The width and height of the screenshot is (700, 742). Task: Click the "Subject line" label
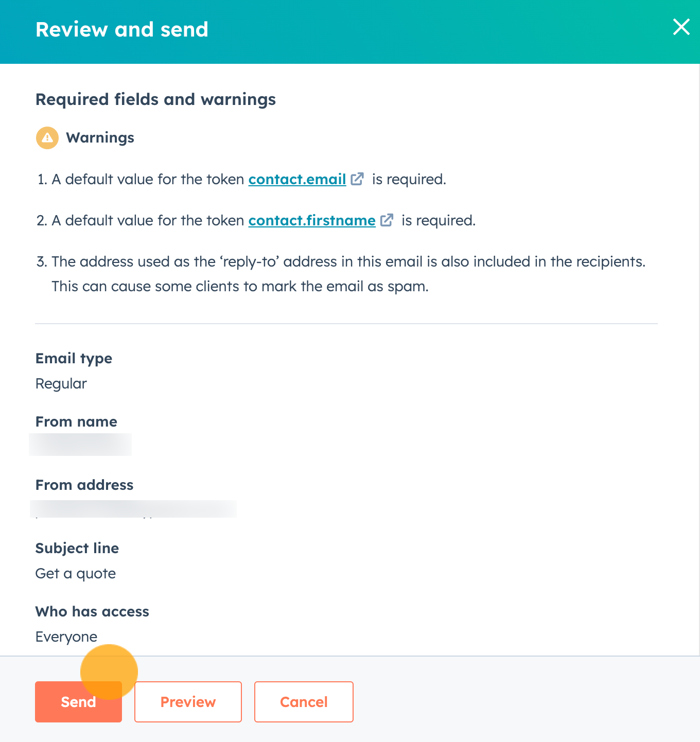tap(77, 548)
